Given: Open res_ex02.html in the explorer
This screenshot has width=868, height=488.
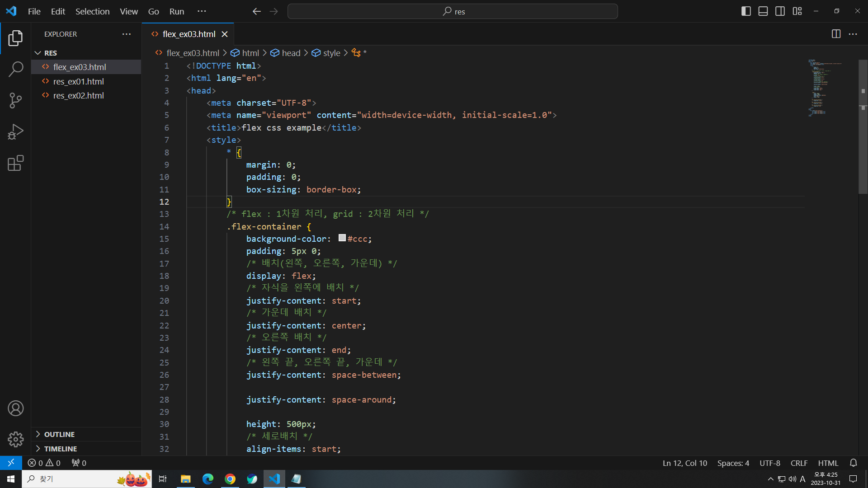Looking at the screenshot, I should 78,95.
